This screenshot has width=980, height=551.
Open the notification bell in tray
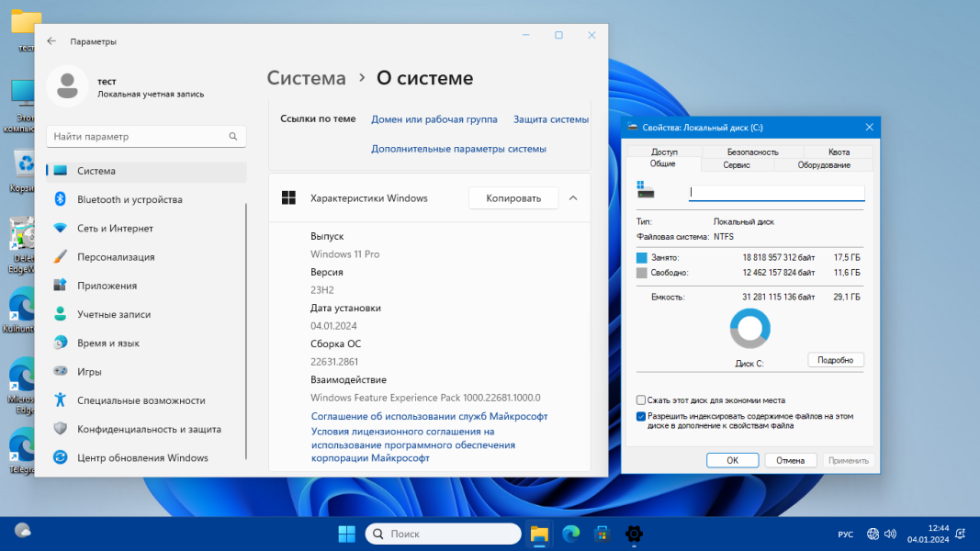[x=961, y=534]
